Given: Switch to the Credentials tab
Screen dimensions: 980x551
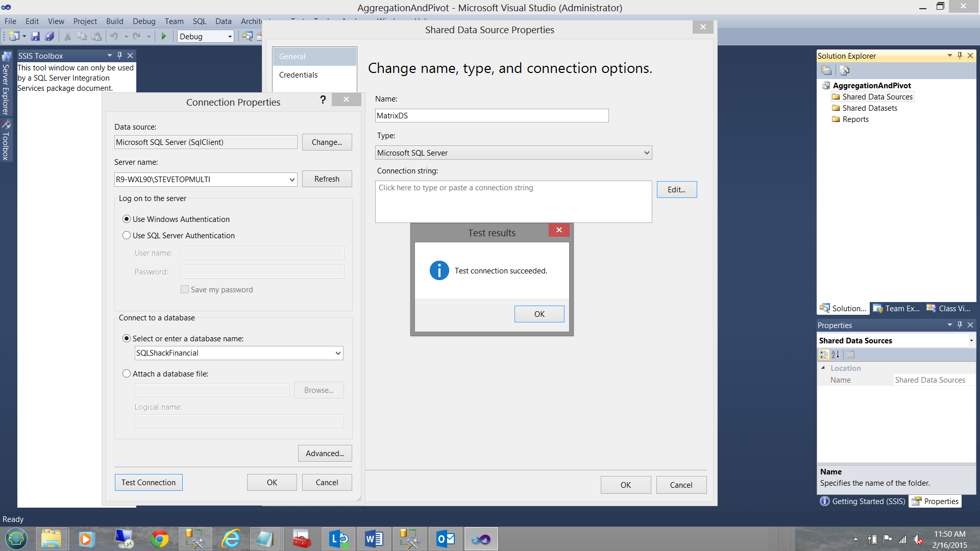Looking at the screenshot, I should [x=298, y=74].
